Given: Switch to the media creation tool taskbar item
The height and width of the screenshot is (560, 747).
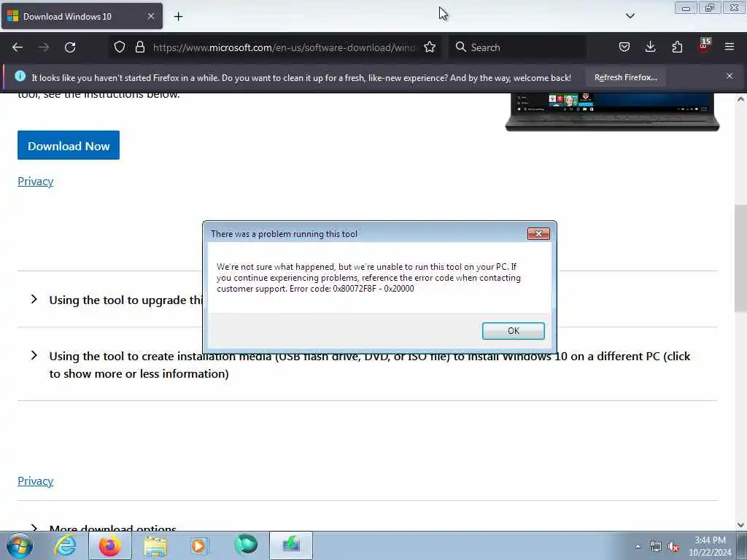Looking at the screenshot, I should click(x=291, y=545).
